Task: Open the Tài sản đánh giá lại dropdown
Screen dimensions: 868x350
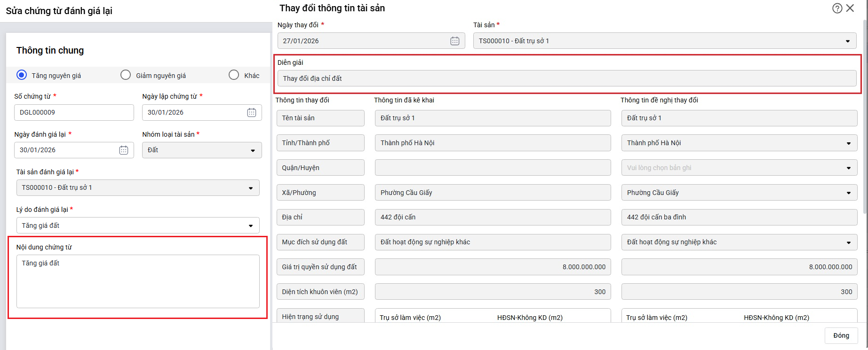Action: pyautogui.click(x=251, y=188)
